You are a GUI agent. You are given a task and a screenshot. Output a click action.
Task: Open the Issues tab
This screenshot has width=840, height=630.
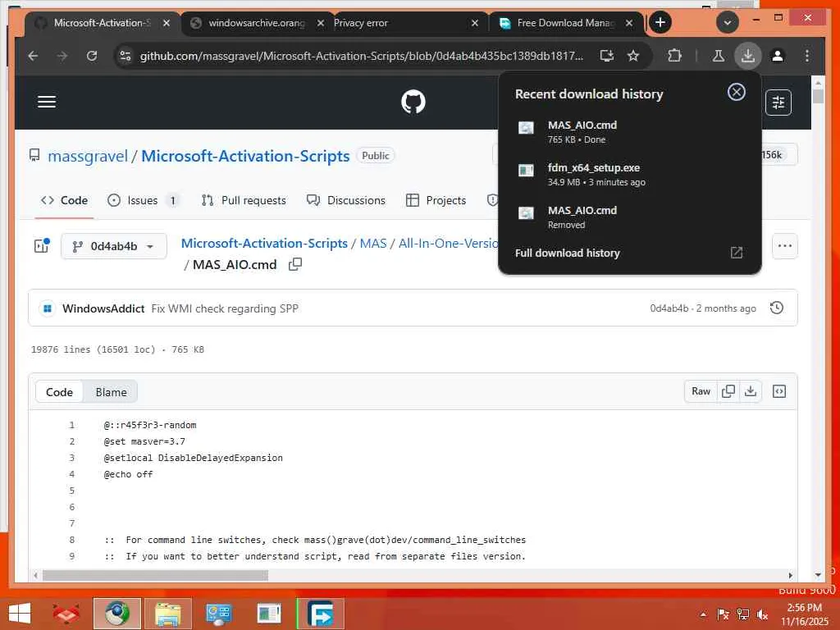(x=143, y=200)
